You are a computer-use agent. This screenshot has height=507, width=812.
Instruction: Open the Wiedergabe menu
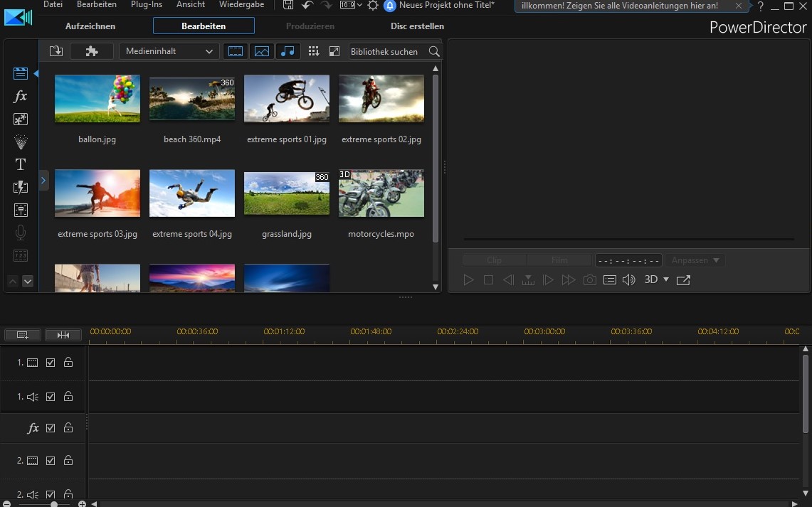coord(241,5)
